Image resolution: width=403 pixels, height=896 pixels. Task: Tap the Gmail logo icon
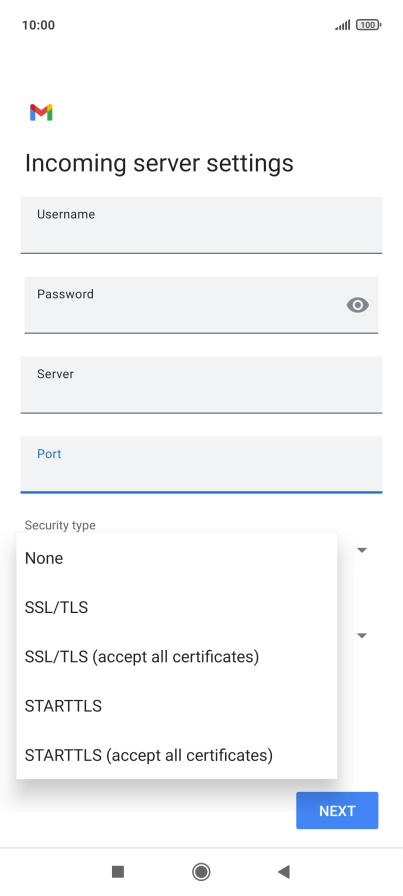[x=41, y=113]
